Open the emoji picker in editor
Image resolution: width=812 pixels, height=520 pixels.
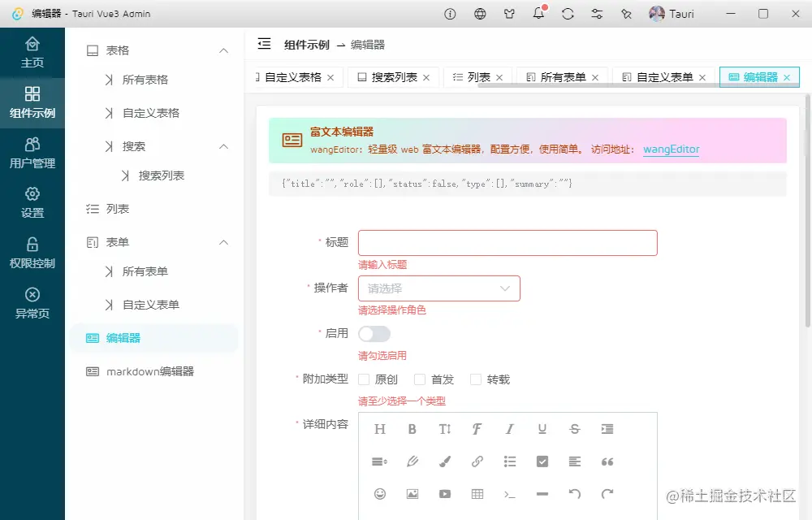pos(379,494)
